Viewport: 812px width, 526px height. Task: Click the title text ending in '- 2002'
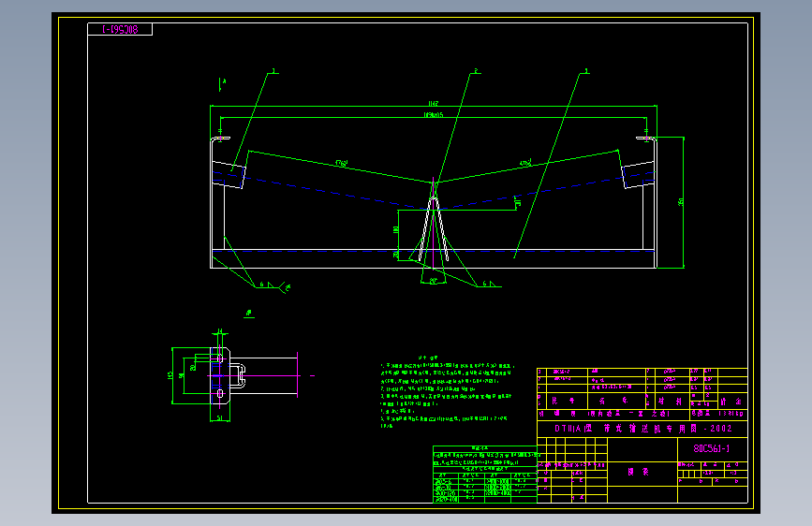tap(643, 429)
